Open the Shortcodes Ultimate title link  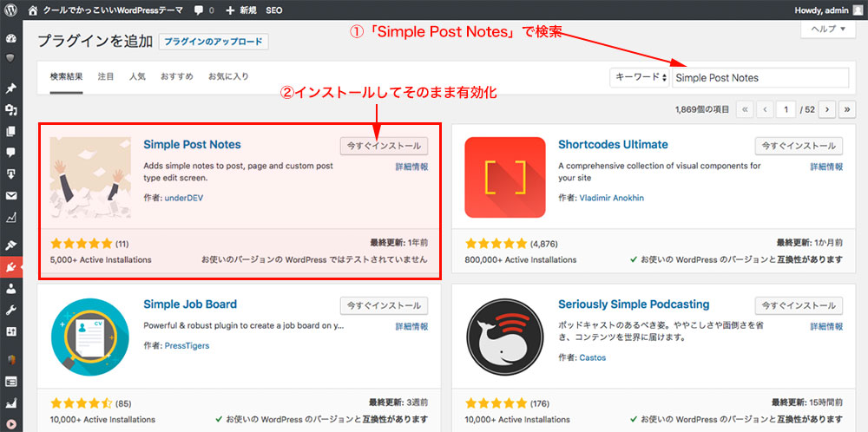point(613,145)
